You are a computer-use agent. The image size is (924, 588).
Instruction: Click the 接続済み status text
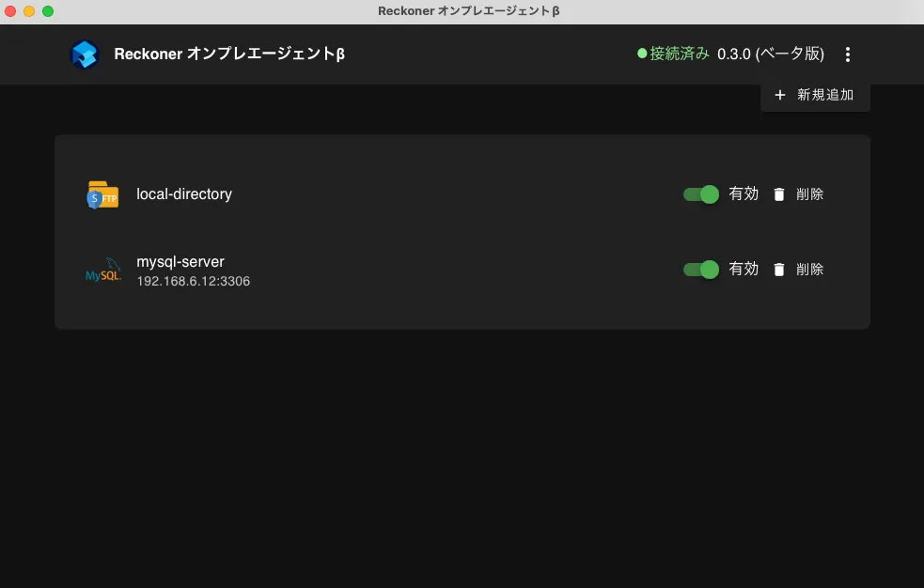pos(679,54)
